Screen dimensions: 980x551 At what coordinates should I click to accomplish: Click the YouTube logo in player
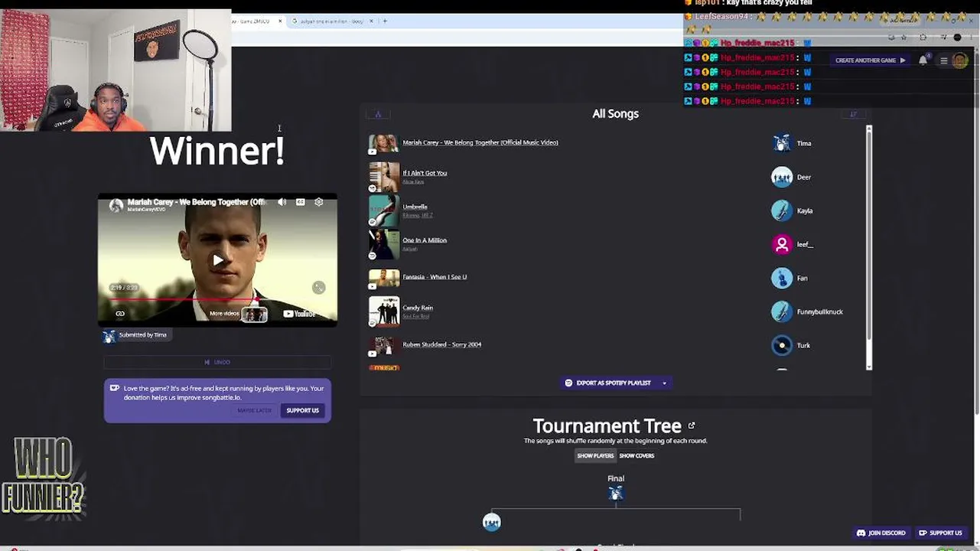(x=299, y=314)
